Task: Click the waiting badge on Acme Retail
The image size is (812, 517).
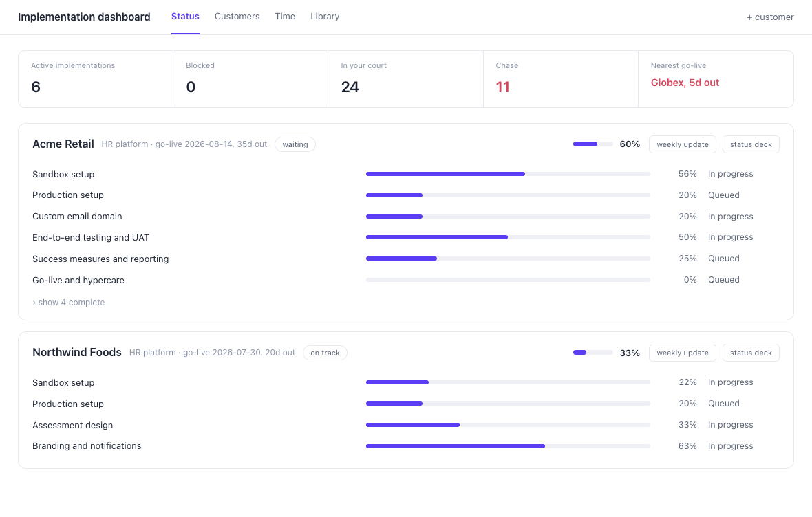Action: point(295,144)
